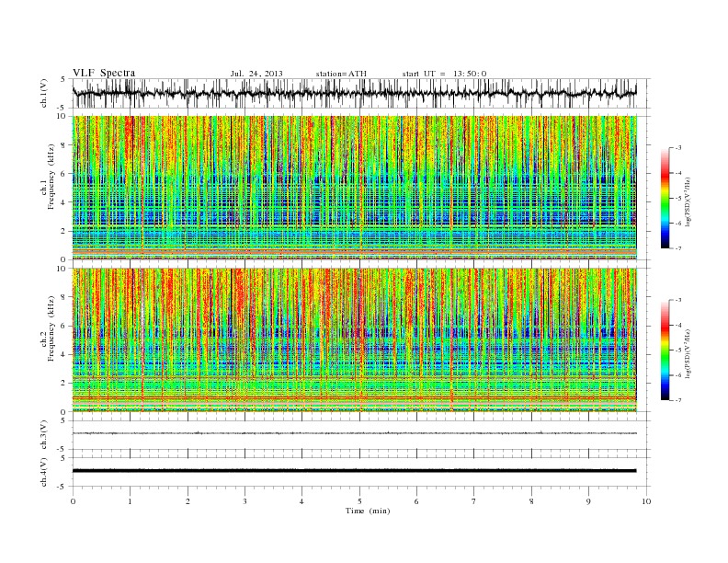728x563 pixels.
Task: Click the "5" voltage tick of ch.1 waveform
Action: (x=63, y=79)
